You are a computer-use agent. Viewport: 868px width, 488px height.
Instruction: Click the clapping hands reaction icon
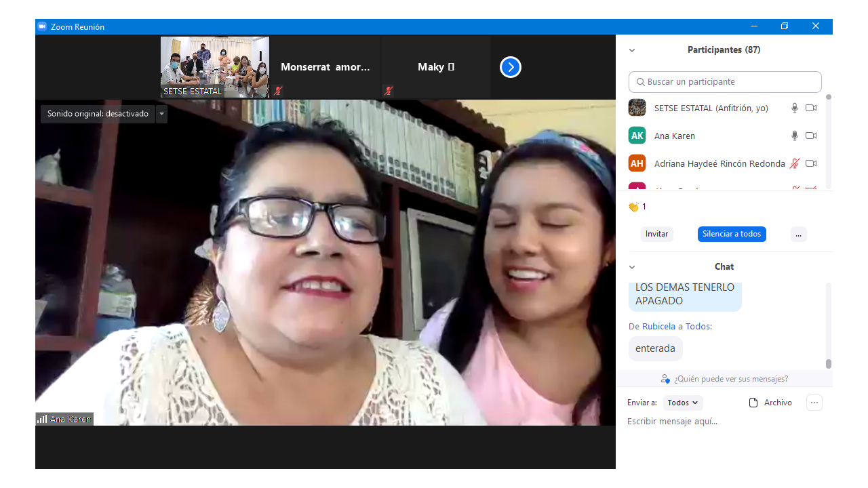[633, 207]
